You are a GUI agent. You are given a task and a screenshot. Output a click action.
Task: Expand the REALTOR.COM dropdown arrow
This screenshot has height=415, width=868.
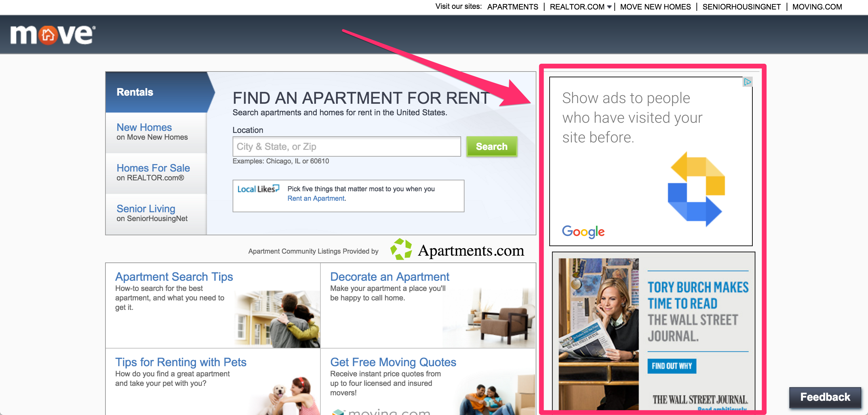pyautogui.click(x=609, y=7)
